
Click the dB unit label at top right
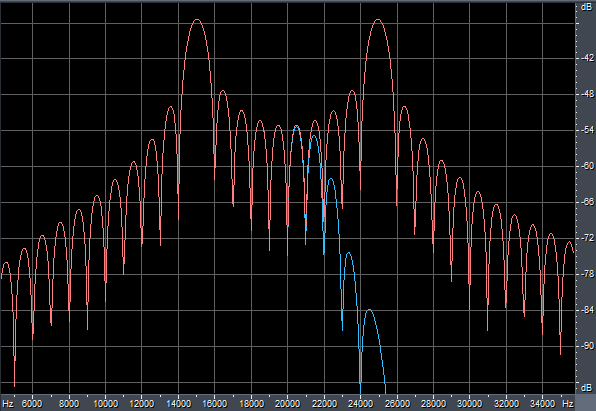click(x=586, y=7)
